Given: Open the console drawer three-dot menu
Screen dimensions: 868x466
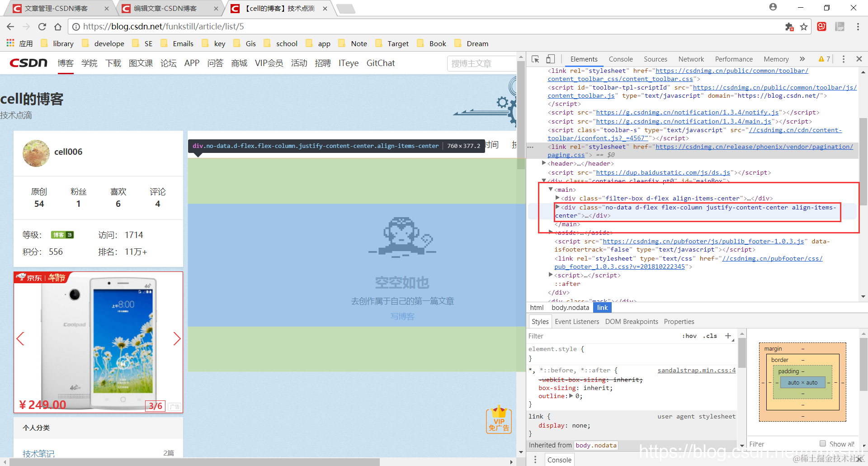Looking at the screenshot, I should tap(535, 460).
